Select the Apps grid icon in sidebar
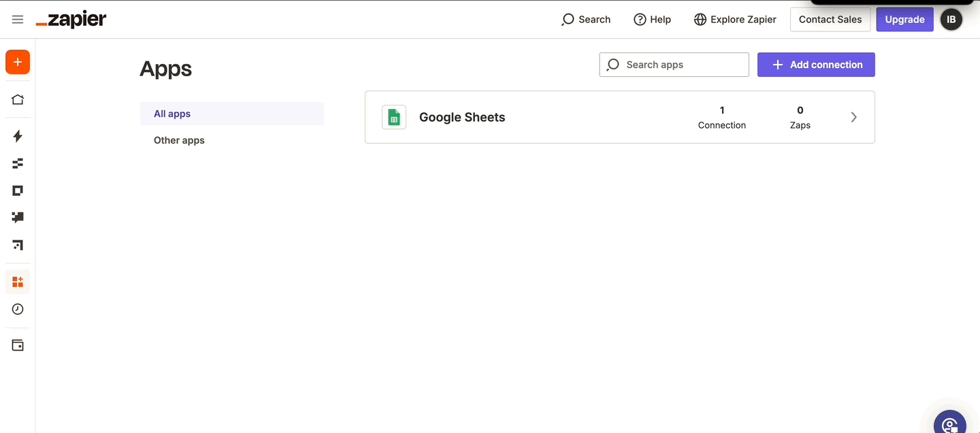Screen dimensions: 980x433 pos(18,282)
